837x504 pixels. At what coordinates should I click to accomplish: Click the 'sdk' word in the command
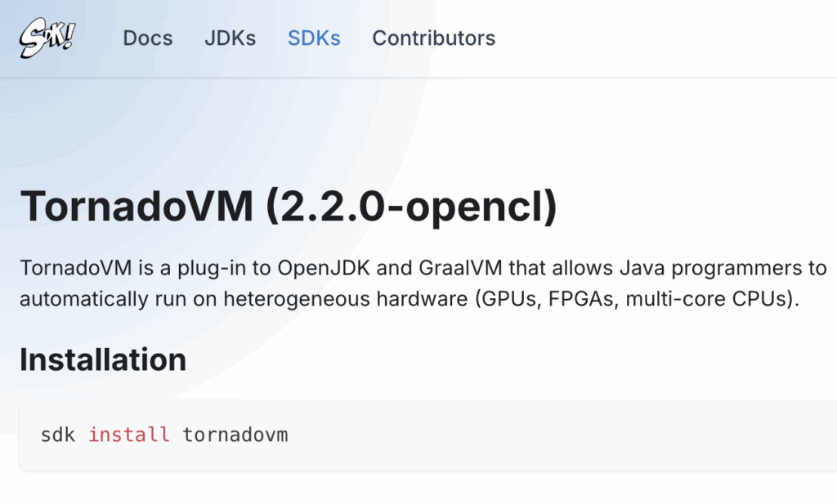(x=57, y=435)
